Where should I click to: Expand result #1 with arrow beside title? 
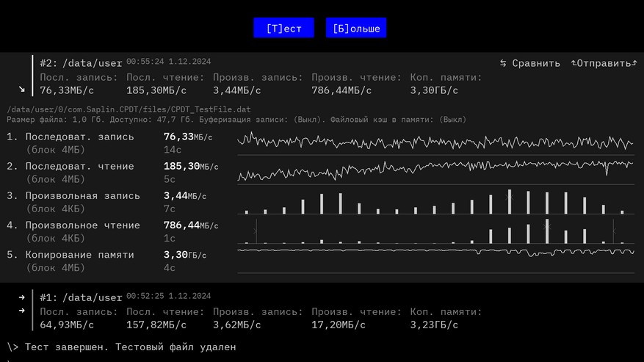[22, 297]
